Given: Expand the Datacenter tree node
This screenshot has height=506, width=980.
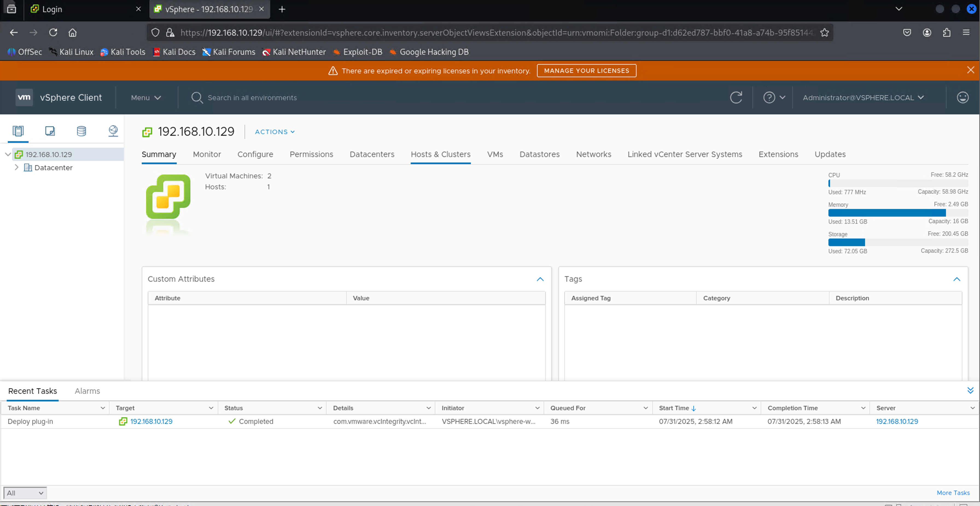Looking at the screenshot, I should pyautogui.click(x=16, y=167).
